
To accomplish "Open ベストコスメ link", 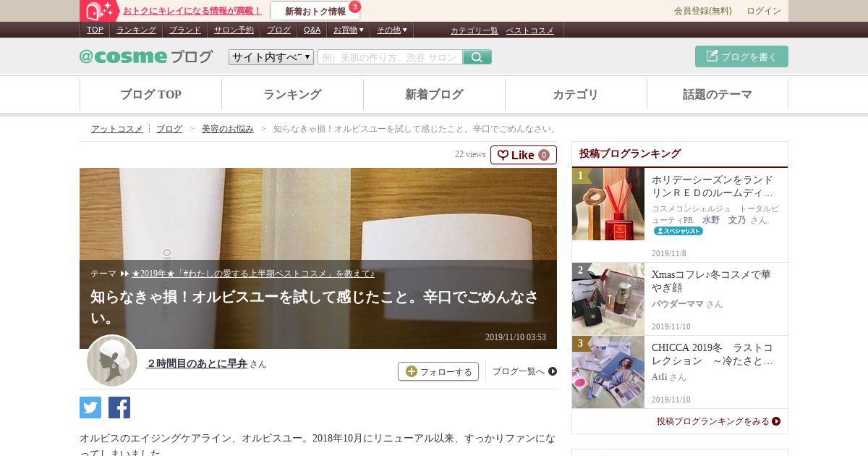I will click(530, 30).
